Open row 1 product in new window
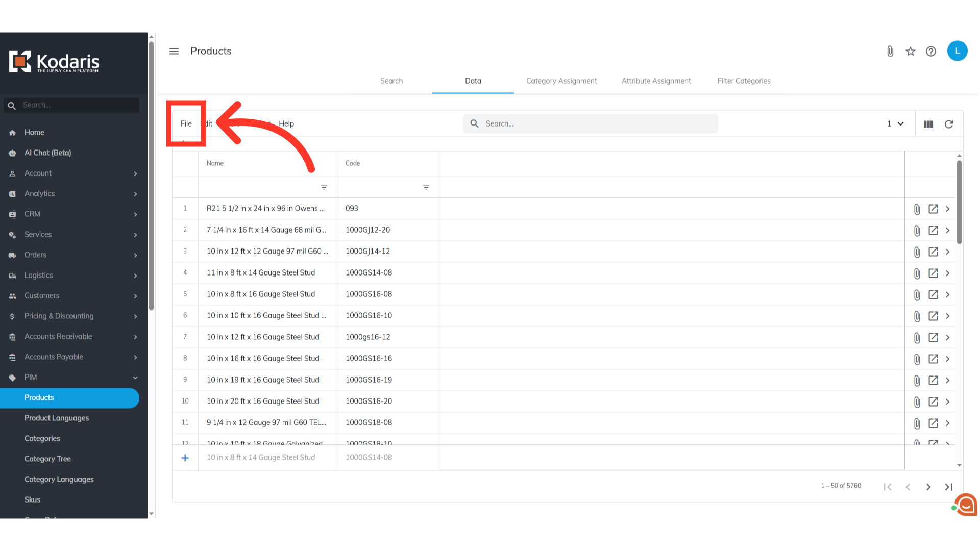 click(933, 209)
